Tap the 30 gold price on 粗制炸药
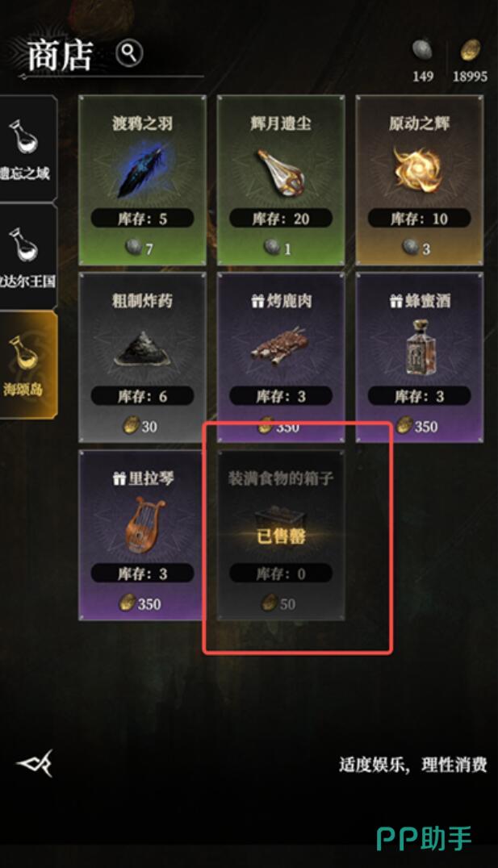Screen dimensions: 498x868 pos(140,426)
